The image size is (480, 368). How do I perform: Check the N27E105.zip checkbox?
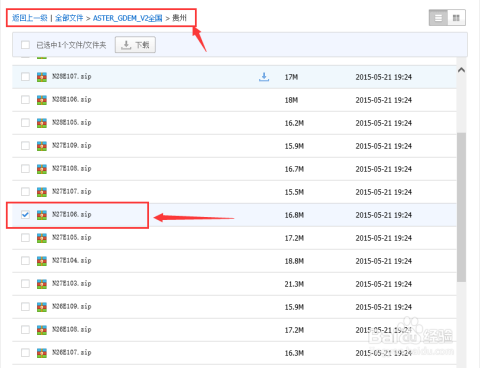tap(25, 238)
